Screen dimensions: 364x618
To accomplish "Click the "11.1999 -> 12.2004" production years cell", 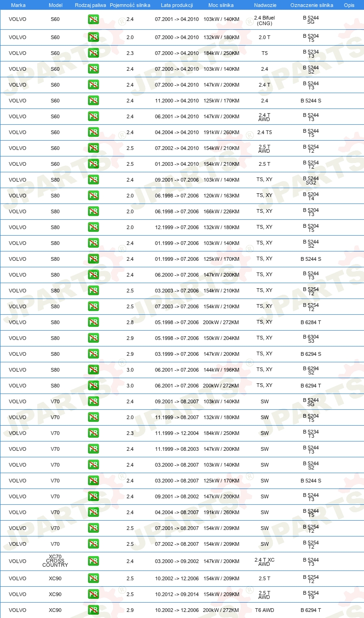I will (x=177, y=433).
